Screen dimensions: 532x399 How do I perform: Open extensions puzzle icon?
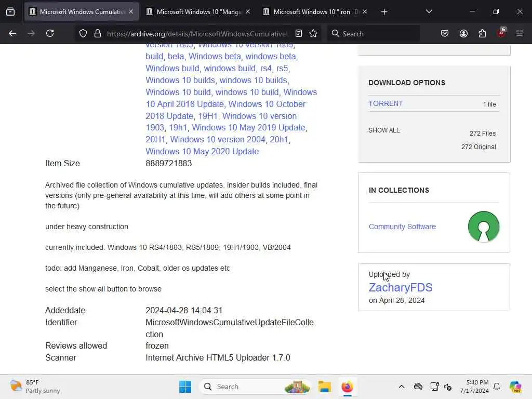[482, 33]
